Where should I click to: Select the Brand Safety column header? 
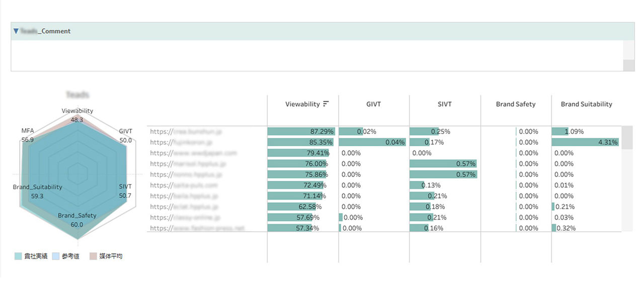coord(516,104)
